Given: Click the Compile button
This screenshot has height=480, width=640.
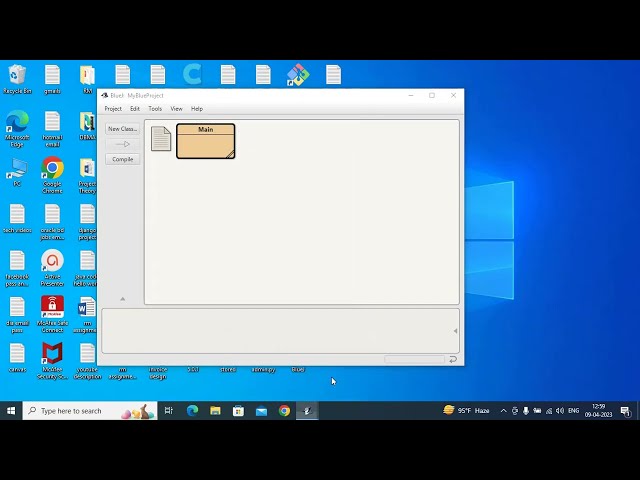Looking at the screenshot, I should point(122,159).
